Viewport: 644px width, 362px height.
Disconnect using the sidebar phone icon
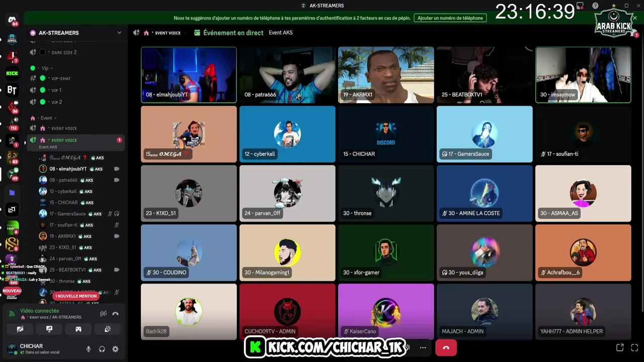(115, 314)
